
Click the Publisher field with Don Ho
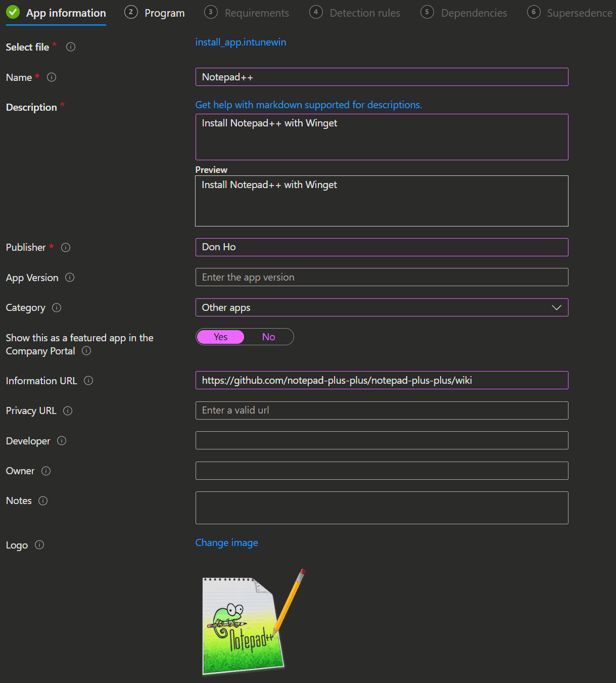point(382,247)
